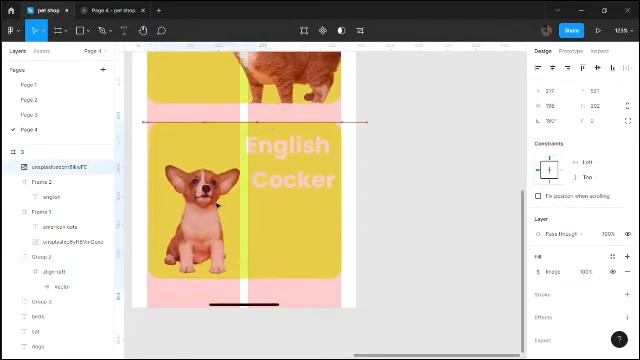Select the dog image on canvas
This screenshot has height=360, width=640.
pos(201,218)
